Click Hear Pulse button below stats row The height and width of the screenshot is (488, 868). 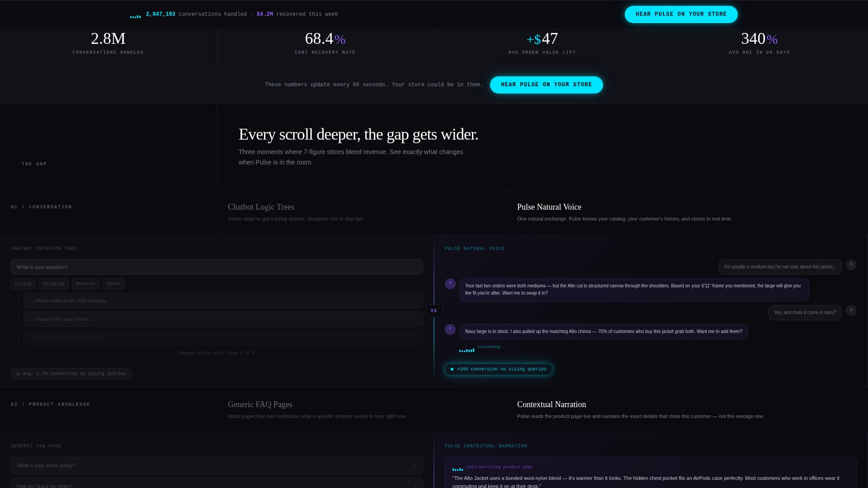546,85
